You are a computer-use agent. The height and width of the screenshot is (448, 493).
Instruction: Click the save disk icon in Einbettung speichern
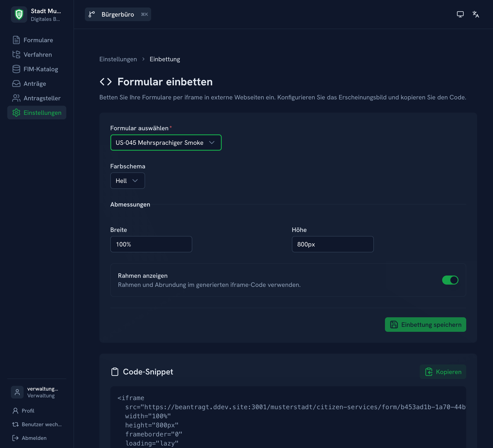tap(394, 325)
